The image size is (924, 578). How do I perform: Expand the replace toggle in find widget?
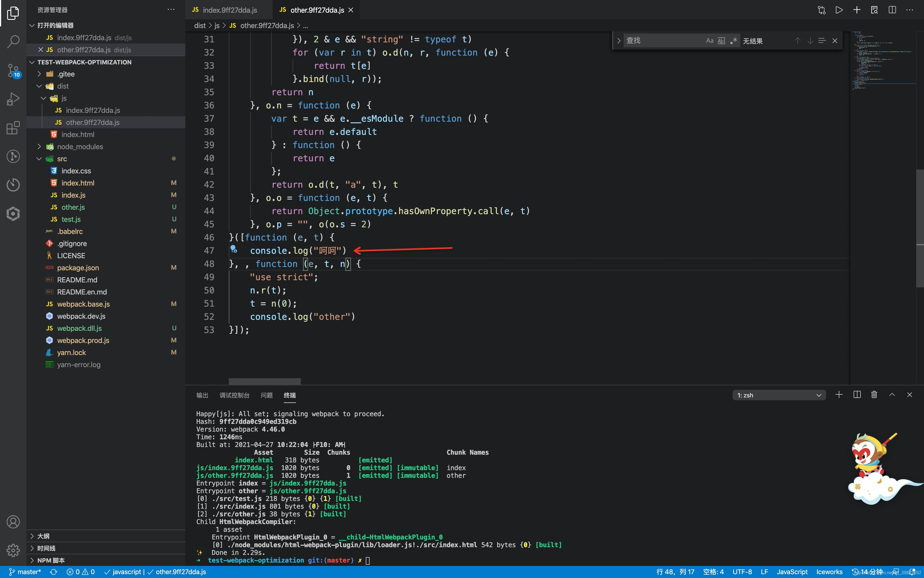[x=619, y=40]
